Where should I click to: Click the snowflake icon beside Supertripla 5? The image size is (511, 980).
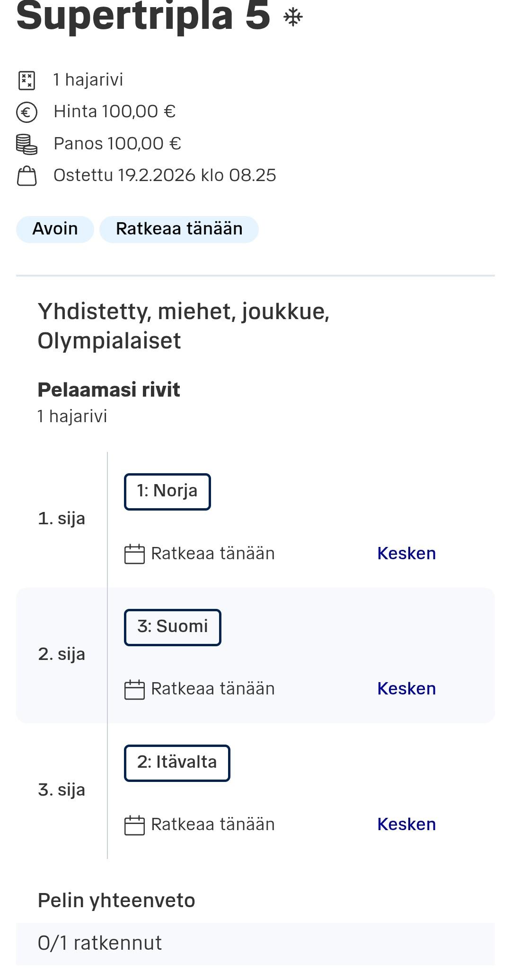click(x=293, y=17)
